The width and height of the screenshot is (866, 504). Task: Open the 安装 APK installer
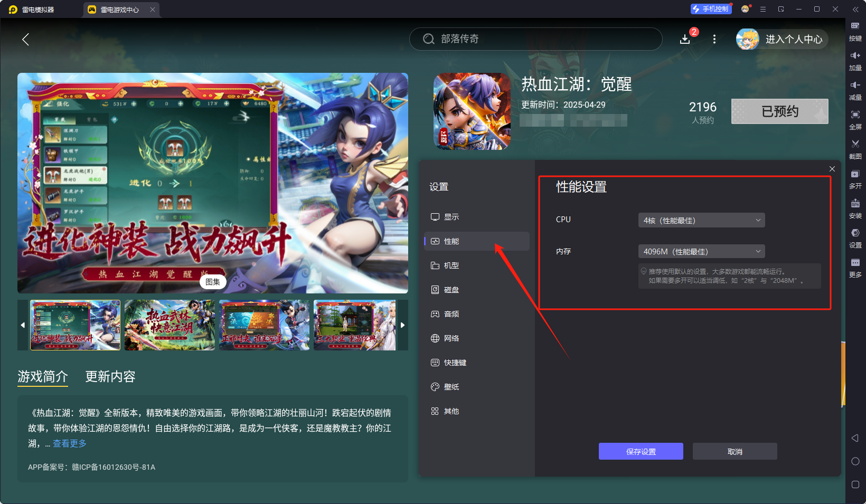[x=855, y=209]
